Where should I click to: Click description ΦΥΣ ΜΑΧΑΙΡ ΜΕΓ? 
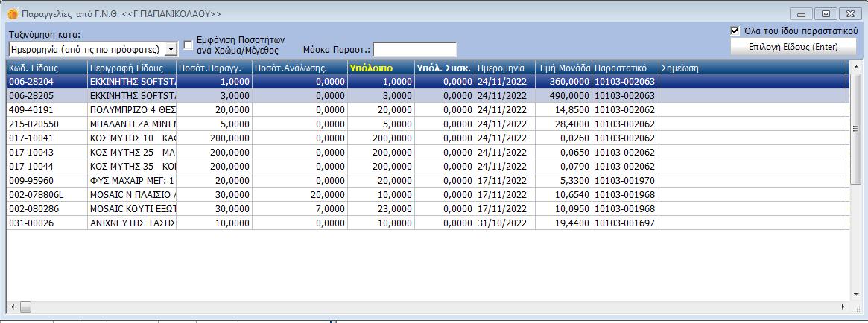point(133,180)
